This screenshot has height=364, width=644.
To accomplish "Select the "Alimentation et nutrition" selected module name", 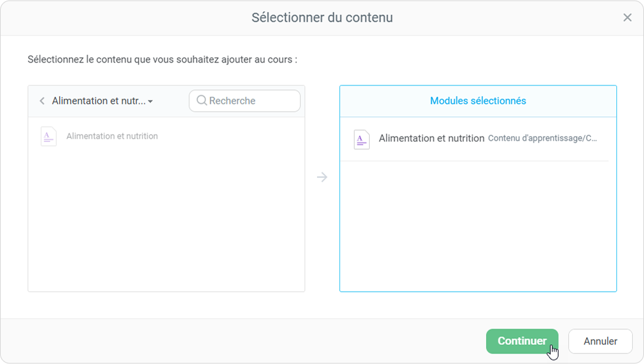I will click(432, 139).
